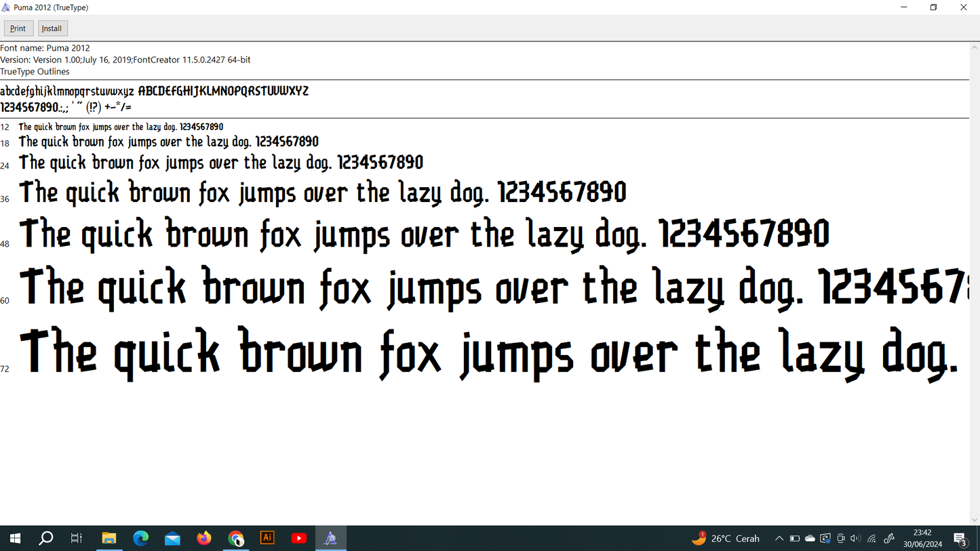Open the Action Center notifications
The height and width of the screenshot is (551, 980).
[x=961, y=537]
